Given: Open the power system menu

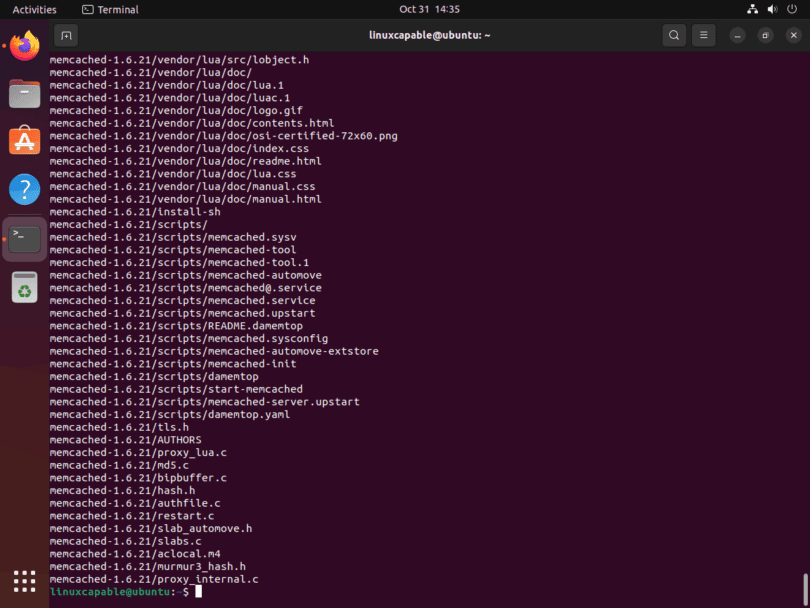Looking at the screenshot, I should [x=792, y=9].
